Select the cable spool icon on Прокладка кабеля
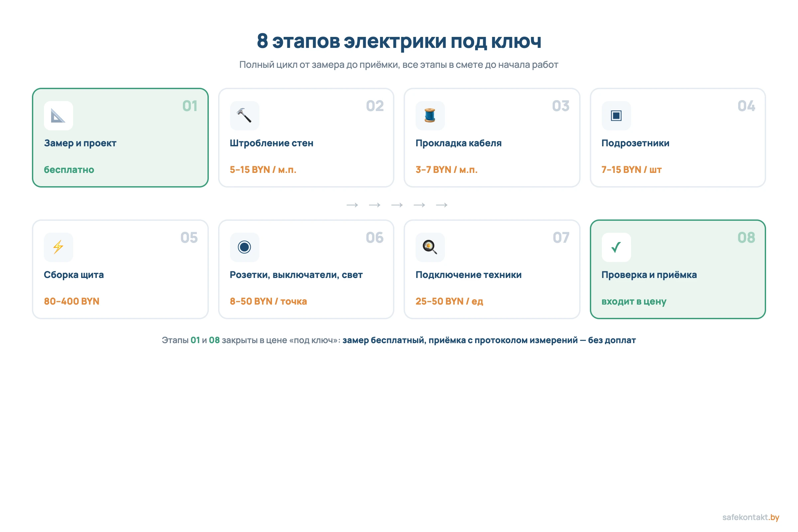The image size is (798, 532). [430, 115]
